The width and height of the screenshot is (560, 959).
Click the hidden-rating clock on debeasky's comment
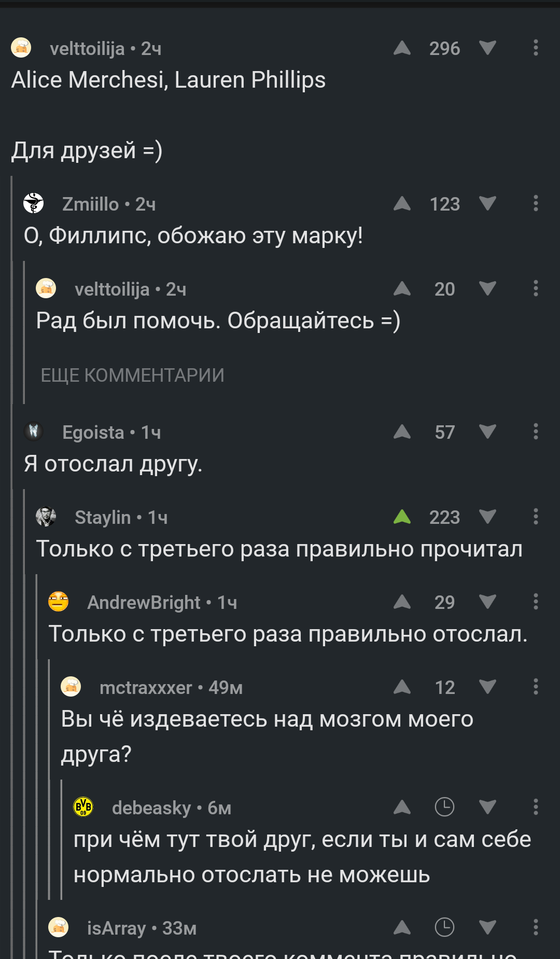coord(444,807)
